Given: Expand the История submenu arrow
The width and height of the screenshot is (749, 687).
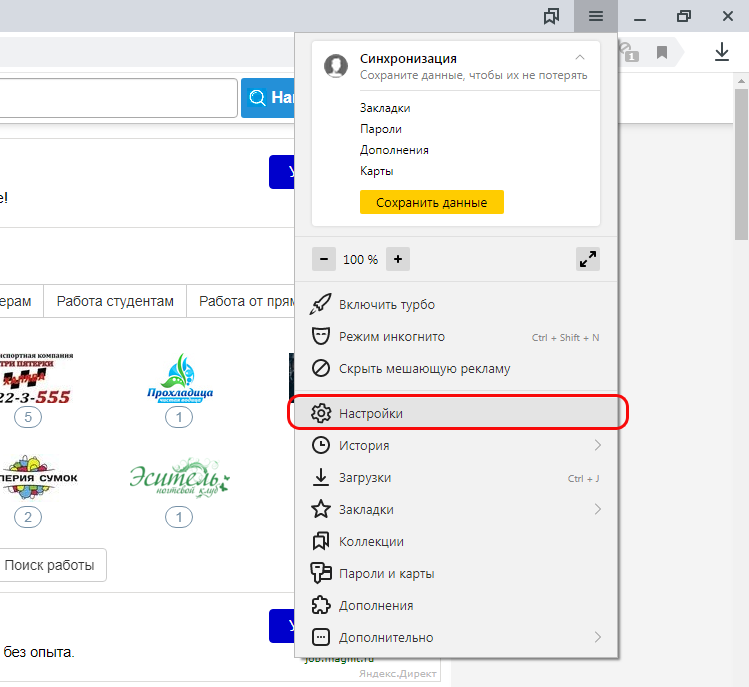Looking at the screenshot, I should 598,445.
